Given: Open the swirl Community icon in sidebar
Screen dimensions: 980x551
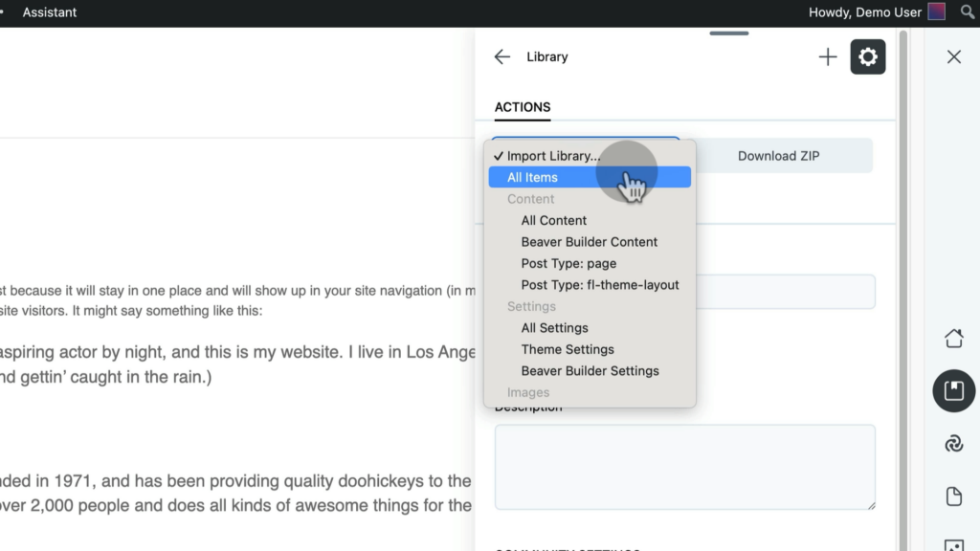Looking at the screenshot, I should pyautogui.click(x=953, y=444).
